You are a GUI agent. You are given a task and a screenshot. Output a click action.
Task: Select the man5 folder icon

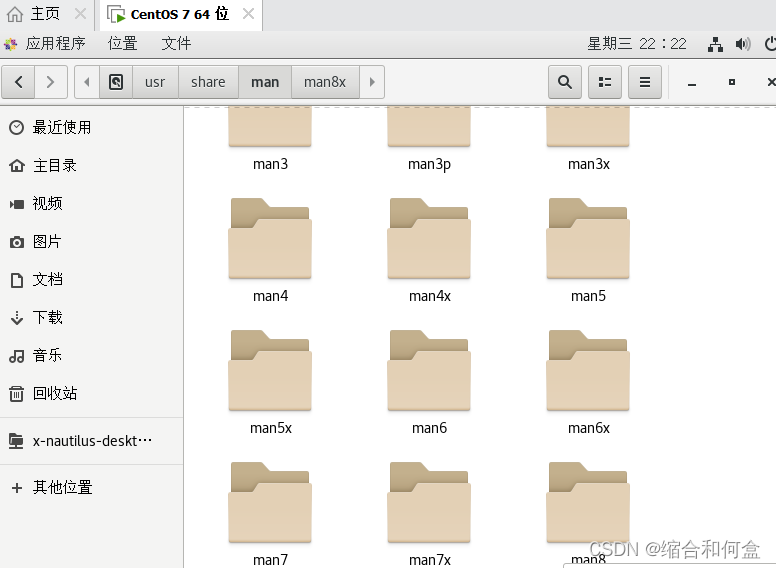(588, 238)
